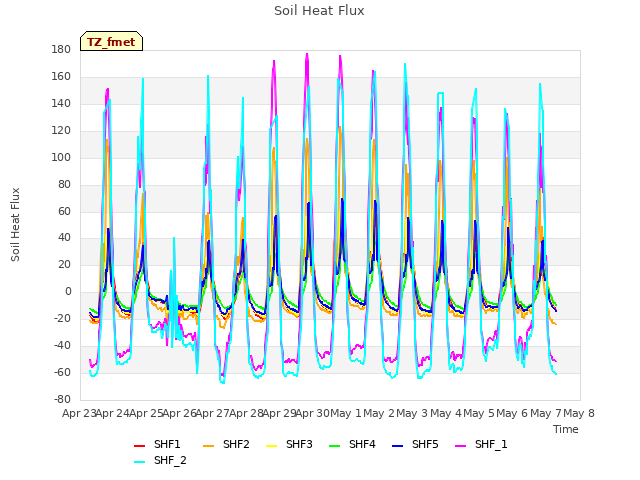Viewport: 640px width, 480px height.
Task: Click the cyan spike near Apr 26
Action: point(174,238)
